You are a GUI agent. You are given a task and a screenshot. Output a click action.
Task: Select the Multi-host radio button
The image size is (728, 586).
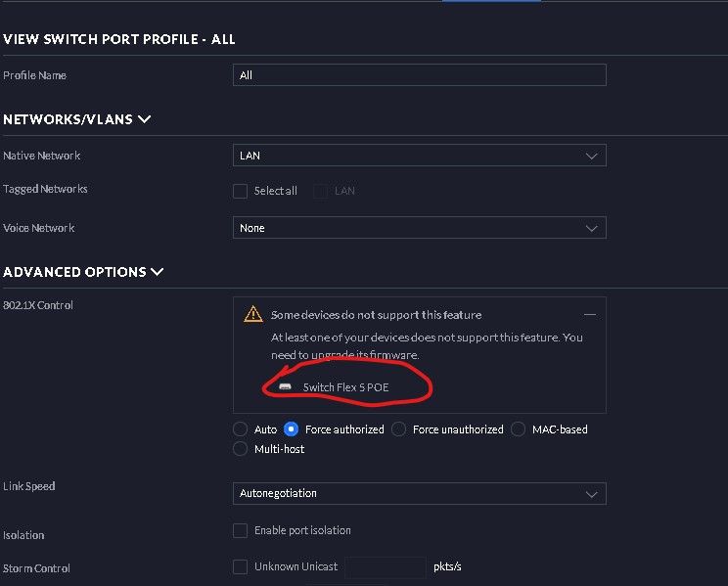[241, 449]
